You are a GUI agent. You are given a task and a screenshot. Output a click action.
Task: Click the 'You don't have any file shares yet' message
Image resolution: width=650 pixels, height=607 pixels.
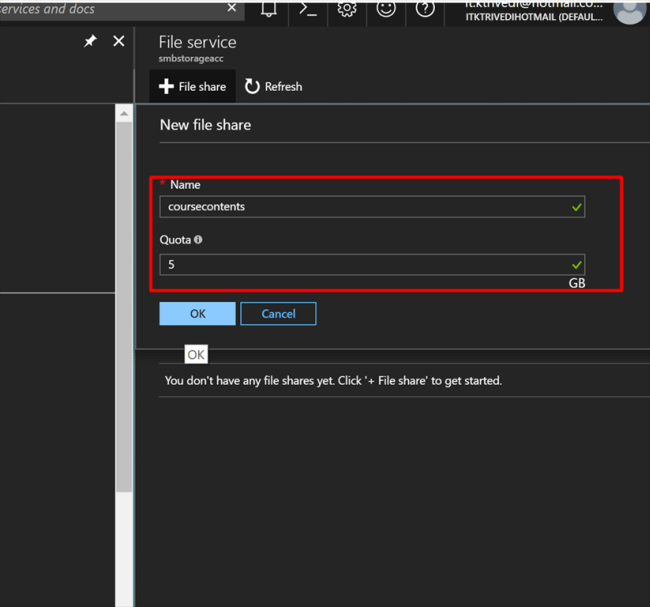coord(333,381)
